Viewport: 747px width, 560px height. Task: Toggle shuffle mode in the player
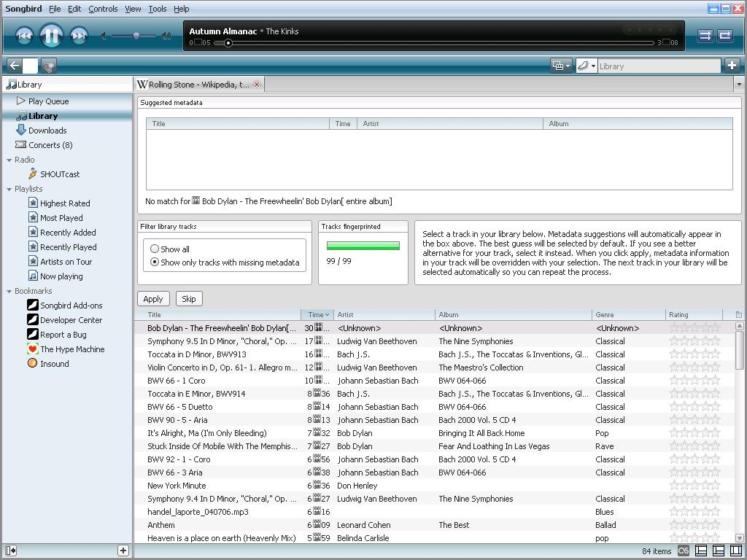(x=705, y=36)
